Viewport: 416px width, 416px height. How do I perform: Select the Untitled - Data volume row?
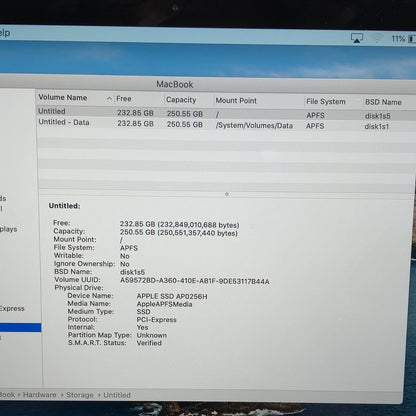pos(226,124)
